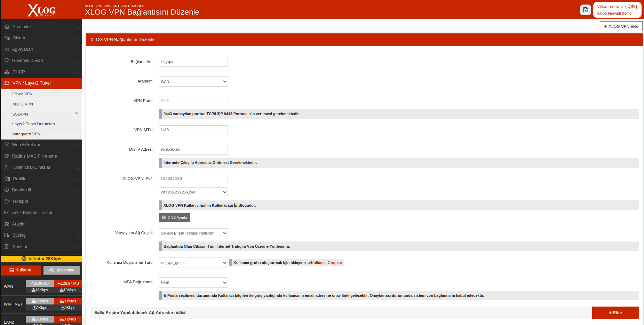644x325 pixels.
Task: Open the subnet mask 28 / 255.255.255.240 dropdown
Action: [x=193, y=192]
